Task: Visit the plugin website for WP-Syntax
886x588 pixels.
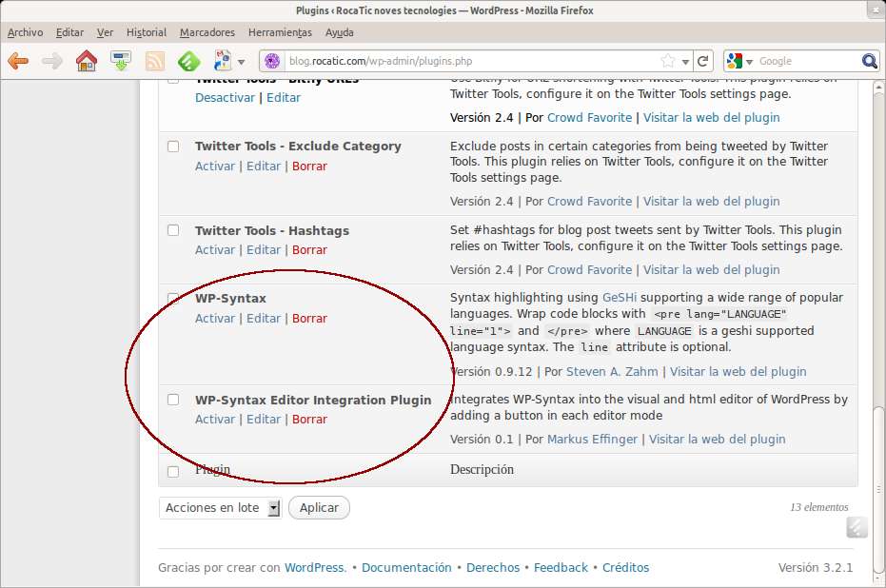Action: [x=738, y=372]
